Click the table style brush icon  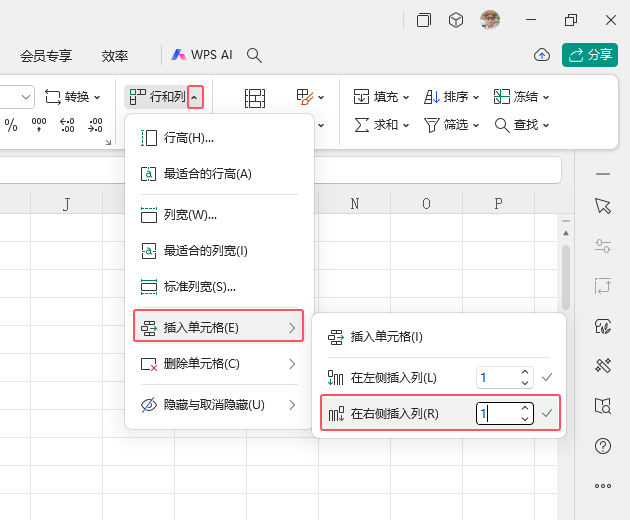pos(305,97)
